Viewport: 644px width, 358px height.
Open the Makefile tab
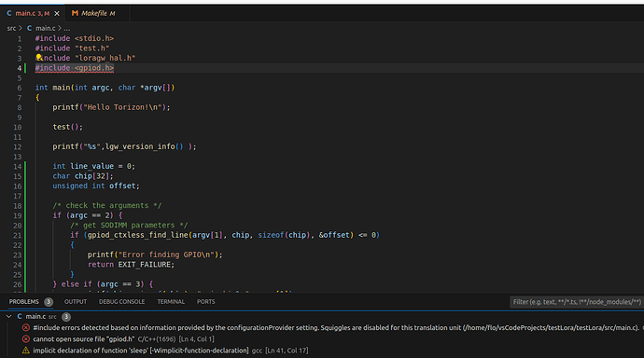pyautogui.click(x=93, y=14)
